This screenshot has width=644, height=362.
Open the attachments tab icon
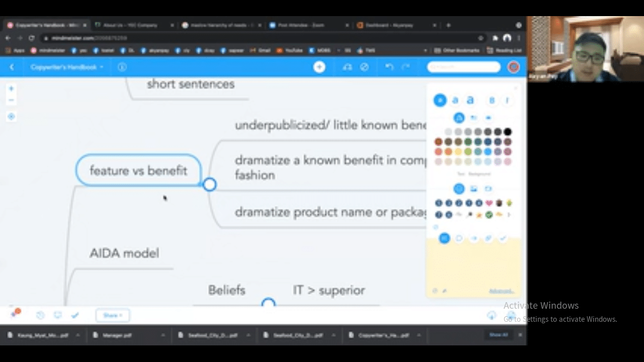tap(488, 238)
